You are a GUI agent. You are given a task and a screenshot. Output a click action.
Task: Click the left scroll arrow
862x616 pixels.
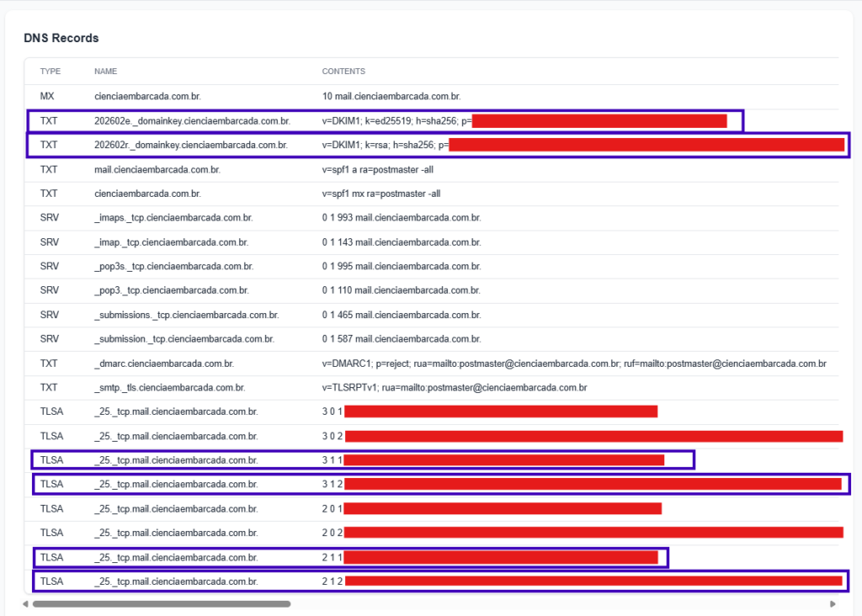tap(27, 603)
